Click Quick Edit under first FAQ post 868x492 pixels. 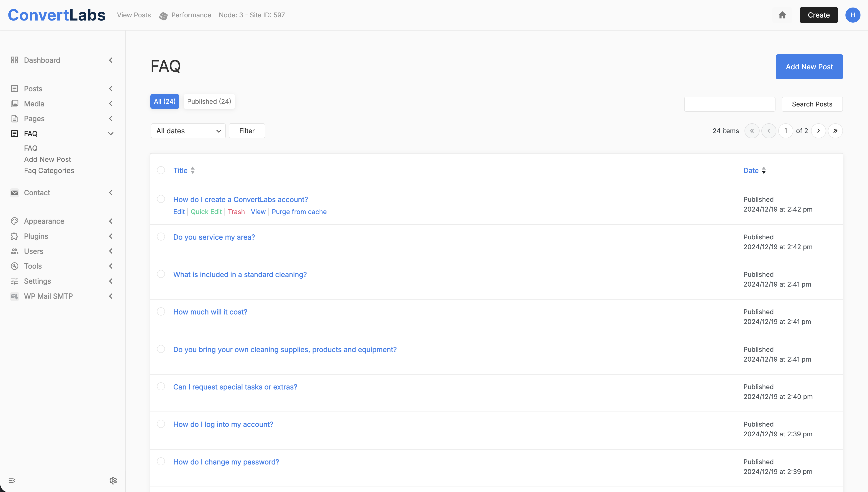[206, 212]
